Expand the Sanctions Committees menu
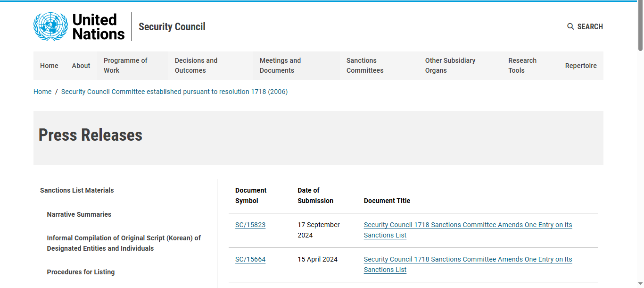 click(x=379, y=66)
